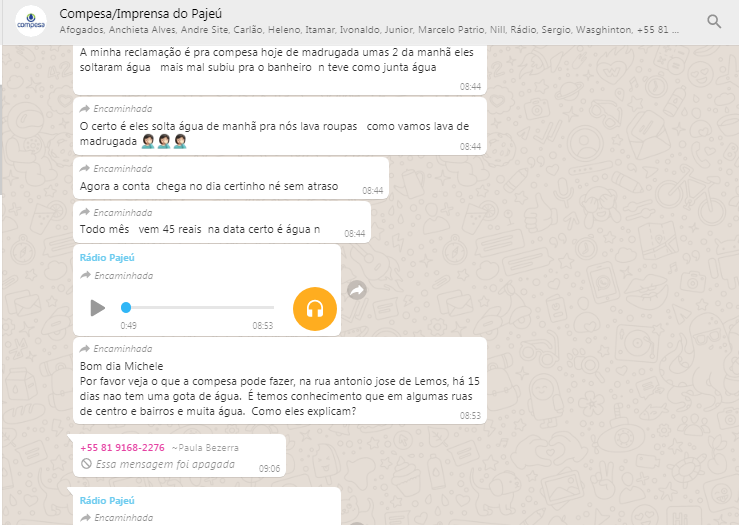Click the forwarded arrow on 'Bom dia Michele' message

(x=85, y=349)
